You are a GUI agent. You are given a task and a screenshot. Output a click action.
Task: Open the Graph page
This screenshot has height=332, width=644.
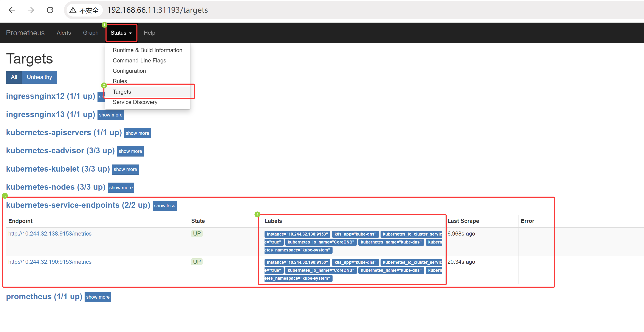coord(90,33)
